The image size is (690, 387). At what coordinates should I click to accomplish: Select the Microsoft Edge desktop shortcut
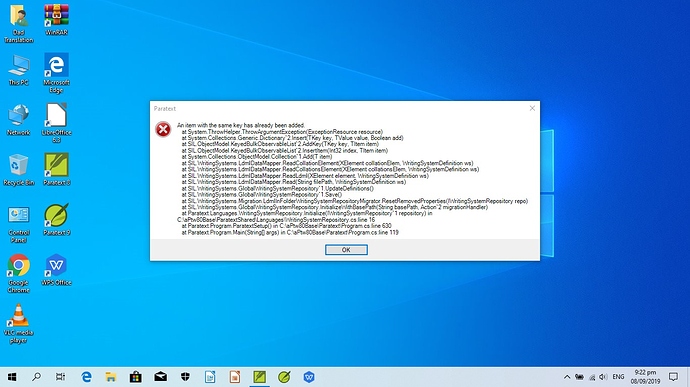pyautogui.click(x=56, y=74)
